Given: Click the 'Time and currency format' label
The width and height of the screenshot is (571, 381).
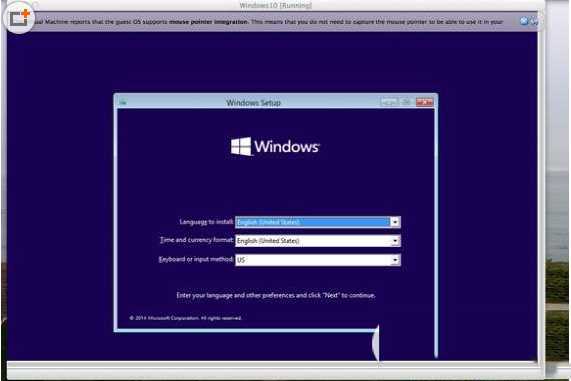Looking at the screenshot, I should 197,240.
